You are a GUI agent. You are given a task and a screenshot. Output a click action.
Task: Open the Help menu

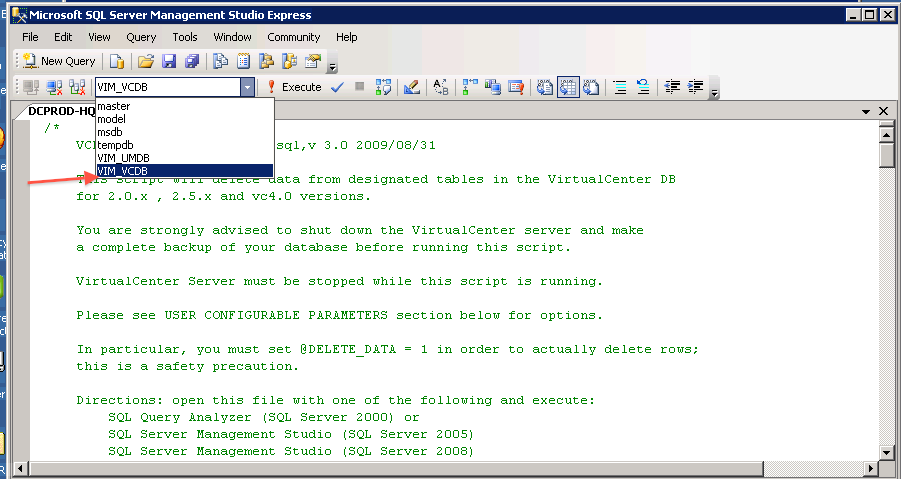(346, 37)
